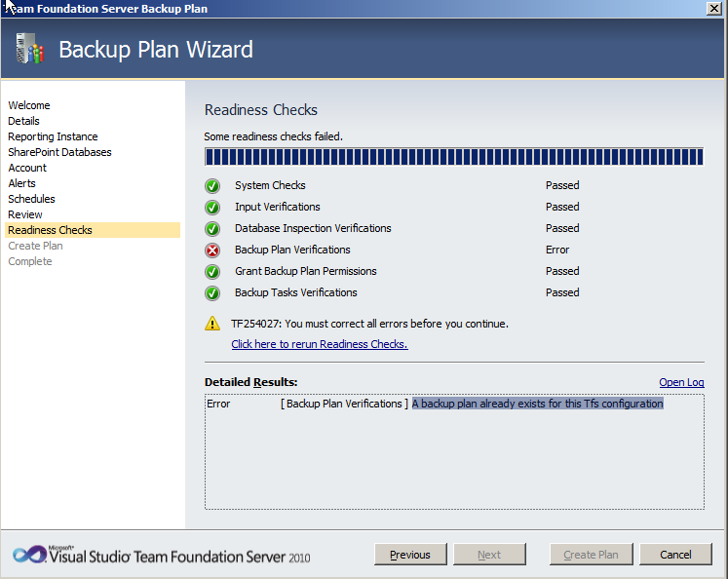
Task: Click the check icon for Grant Backup Plan Permissions
Action: (212, 272)
